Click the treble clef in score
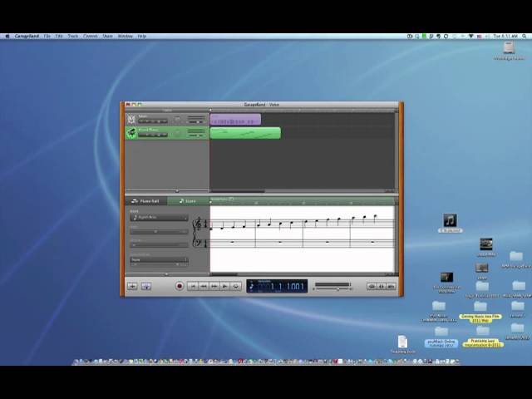 click(199, 224)
